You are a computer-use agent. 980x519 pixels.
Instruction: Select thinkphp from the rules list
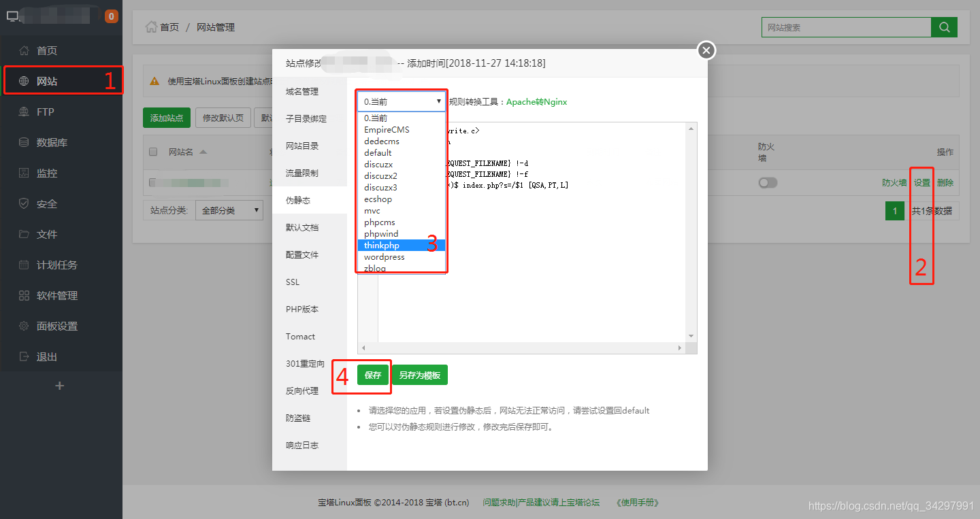tap(402, 246)
